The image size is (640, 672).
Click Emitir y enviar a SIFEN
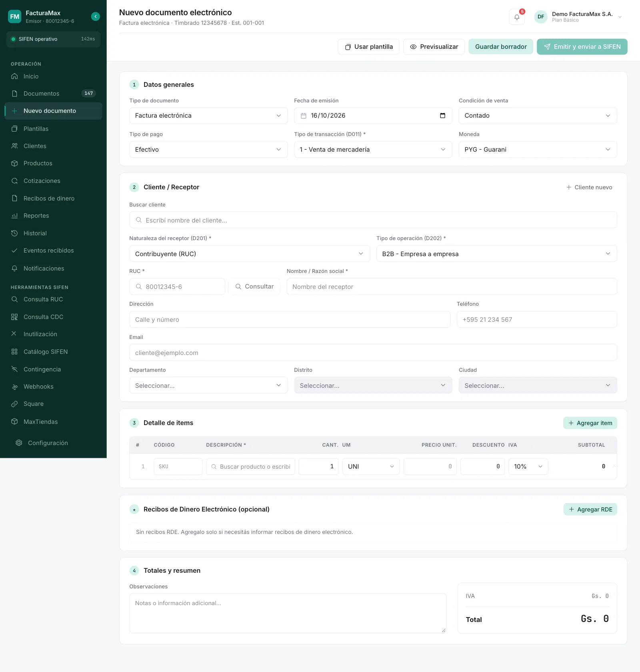(x=582, y=47)
